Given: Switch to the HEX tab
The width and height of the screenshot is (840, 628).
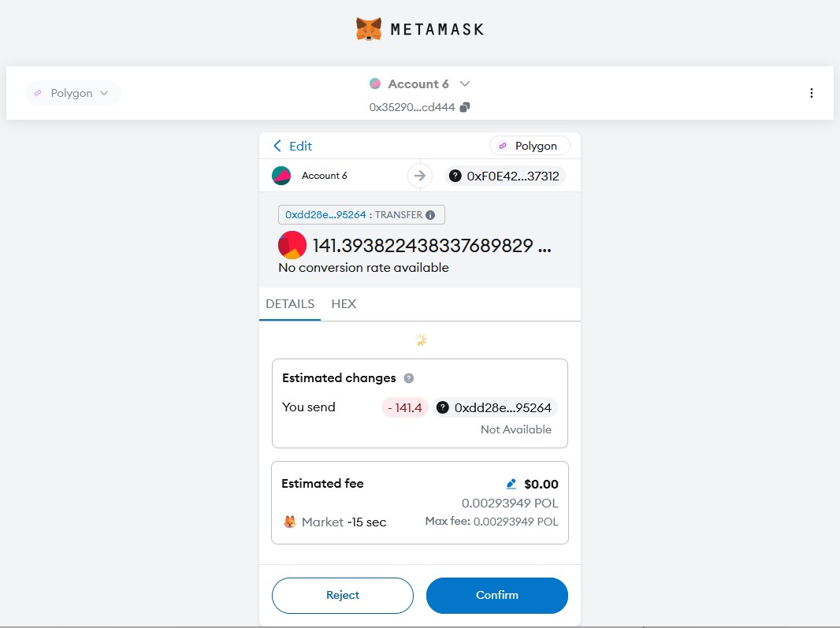Looking at the screenshot, I should (x=344, y=303).
